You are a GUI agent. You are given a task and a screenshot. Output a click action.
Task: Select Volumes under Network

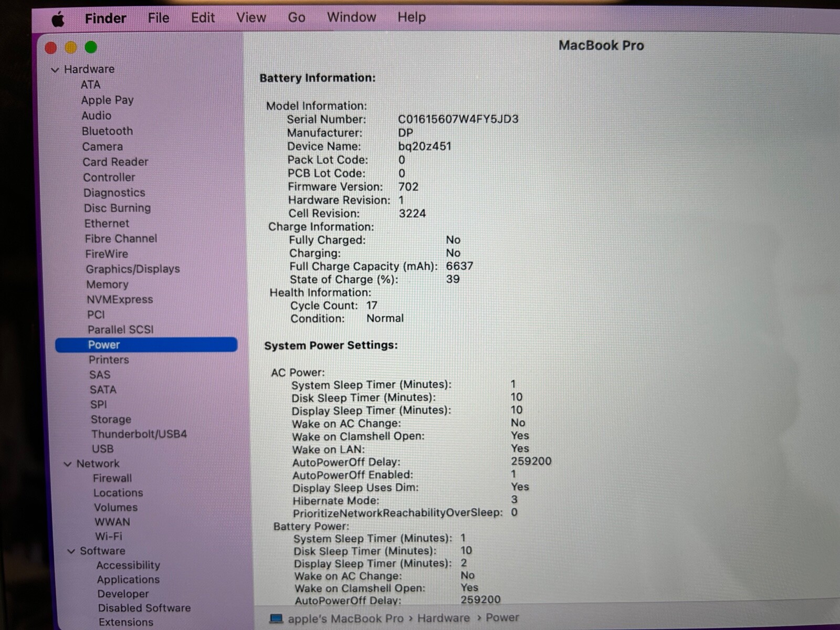[116, 507]
